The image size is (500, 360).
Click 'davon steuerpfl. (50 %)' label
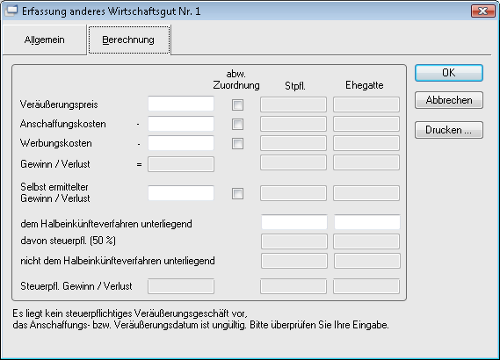click(68, 240)
